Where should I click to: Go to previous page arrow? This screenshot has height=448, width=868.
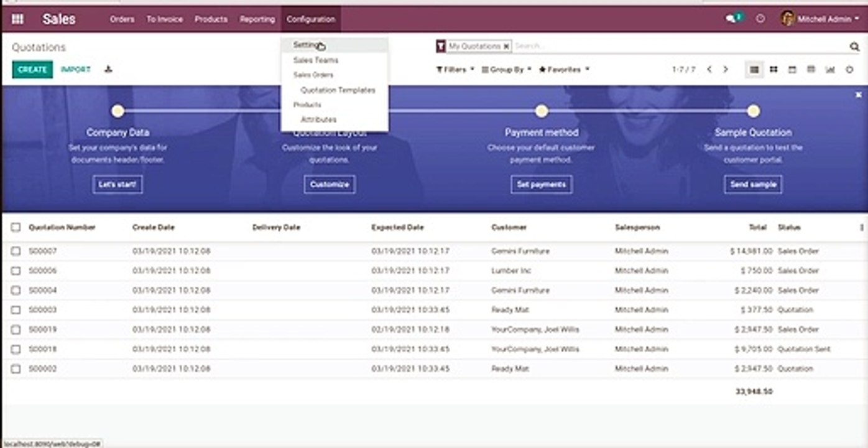[x=709, y=70]
